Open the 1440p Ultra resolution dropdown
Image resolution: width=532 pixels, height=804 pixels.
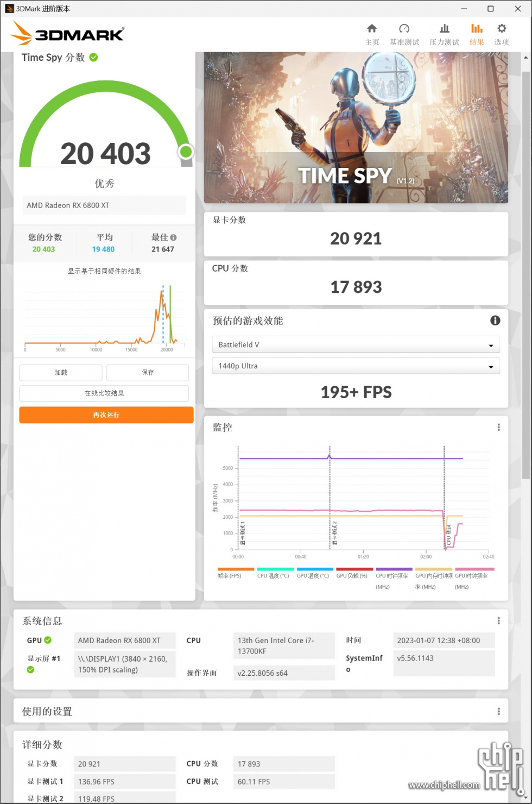(356, 366)
